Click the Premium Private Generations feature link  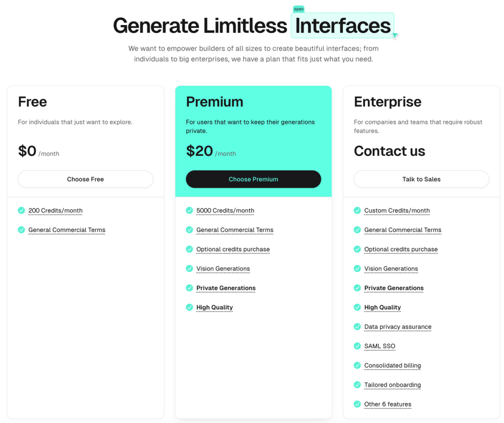coord(226,288)
